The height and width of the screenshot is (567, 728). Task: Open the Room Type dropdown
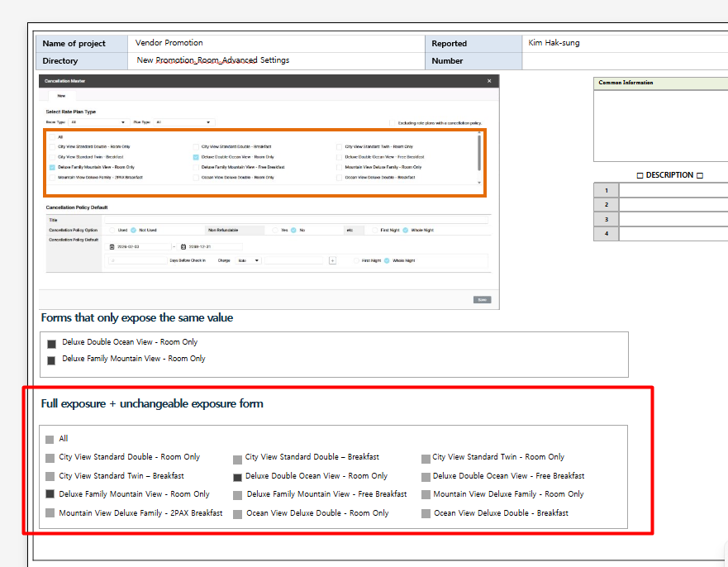[x=98, y=122]
